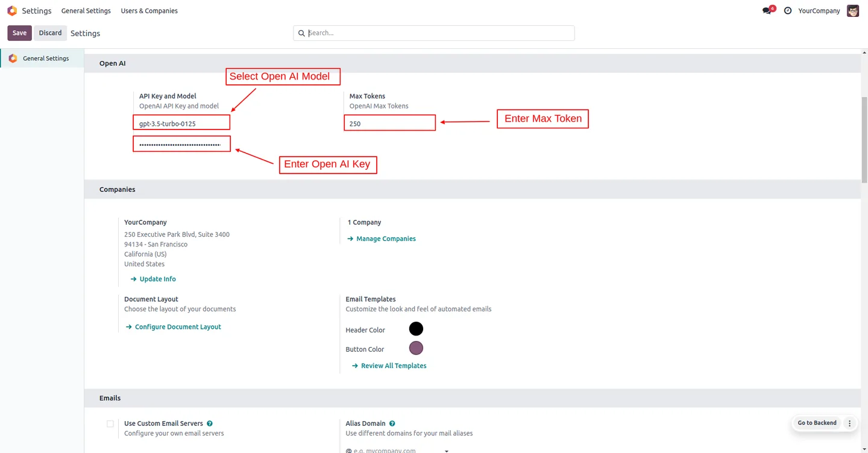
Task: Click the 'Email Templates' label
Action: (371, 299)
